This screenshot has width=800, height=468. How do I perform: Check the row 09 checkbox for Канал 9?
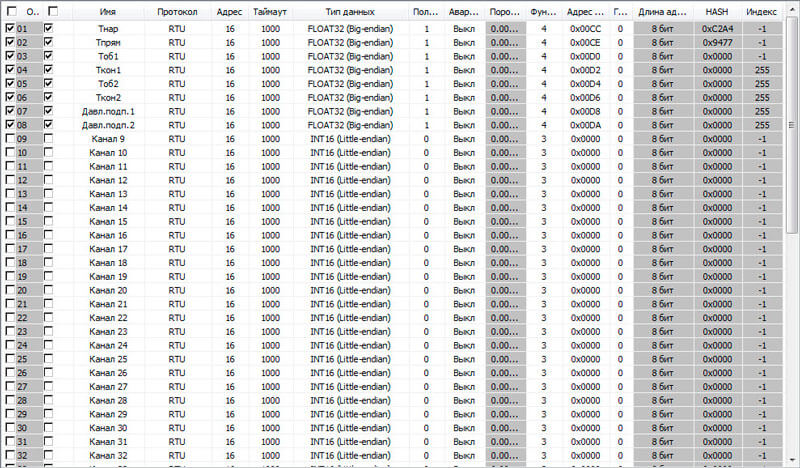[x=11, y=138]
